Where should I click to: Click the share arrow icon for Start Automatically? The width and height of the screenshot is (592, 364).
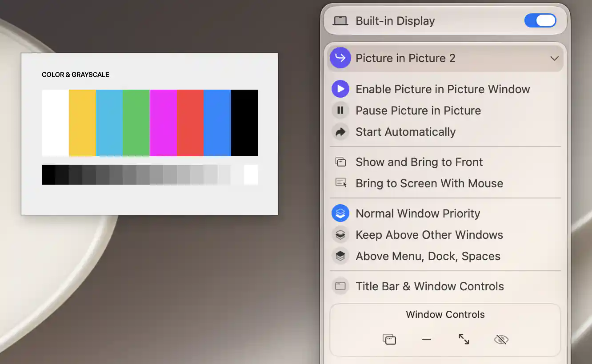340,132
